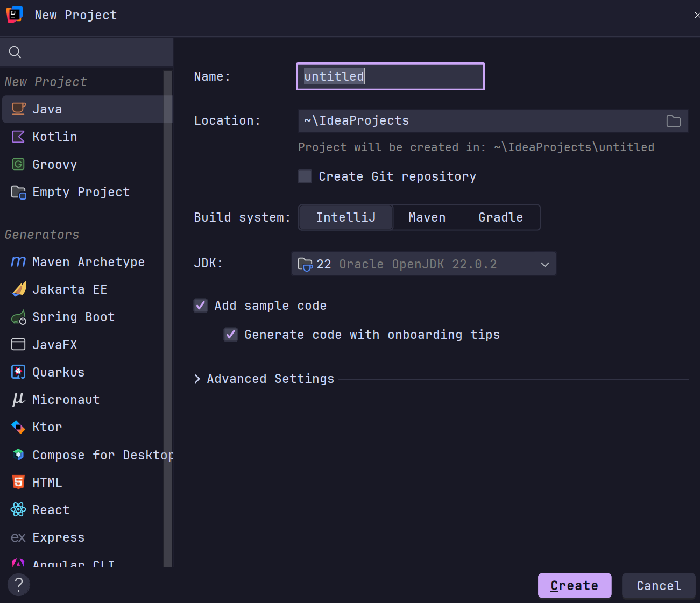Image resolution: width=700 pixels, height=603 pixels.
Task: Select the React label text
Action: [x=51, y=510]
